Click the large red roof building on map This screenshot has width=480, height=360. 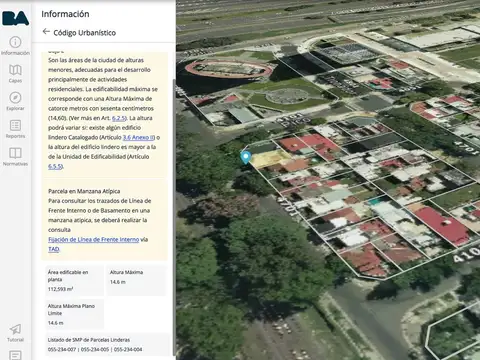coord(442,225)
